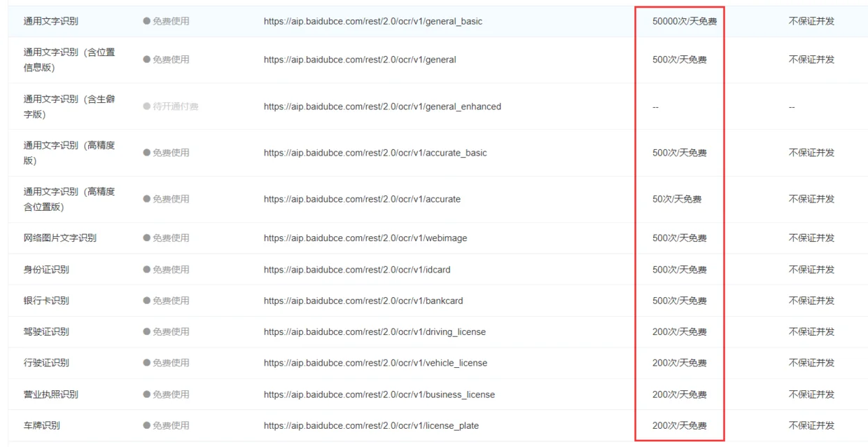Click the 500次/天免费 quota for 银行卡识别
Viewport: 868px width, 447px height.
pos(680,301)
